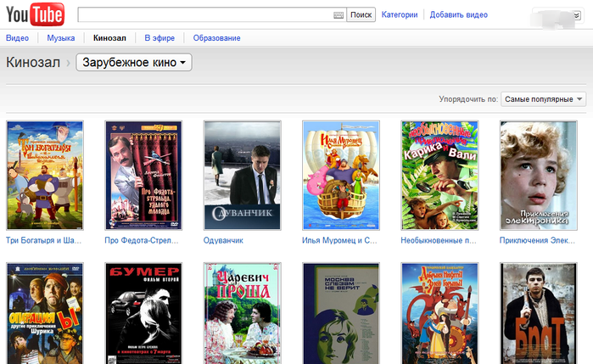Switch to the Видео tab
Viewport: 593px width, 364px height.
[18, 38]
